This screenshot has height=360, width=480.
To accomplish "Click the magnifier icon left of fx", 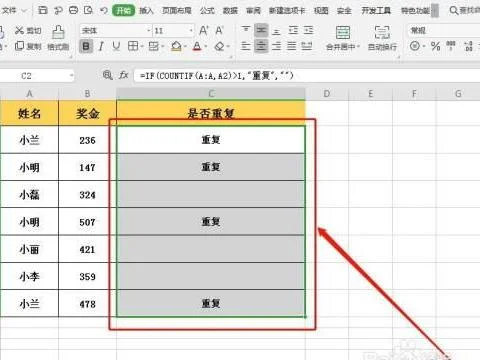I will click(107, 75).
